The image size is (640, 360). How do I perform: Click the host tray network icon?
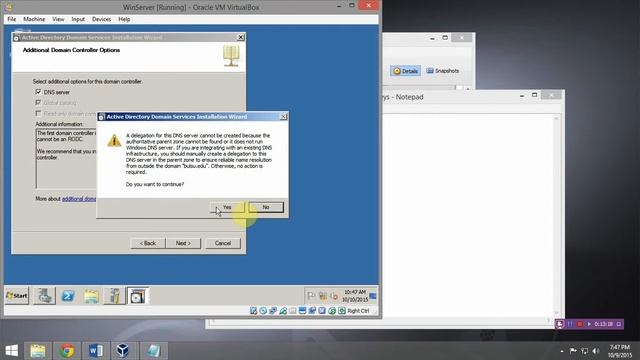[584, 351]
